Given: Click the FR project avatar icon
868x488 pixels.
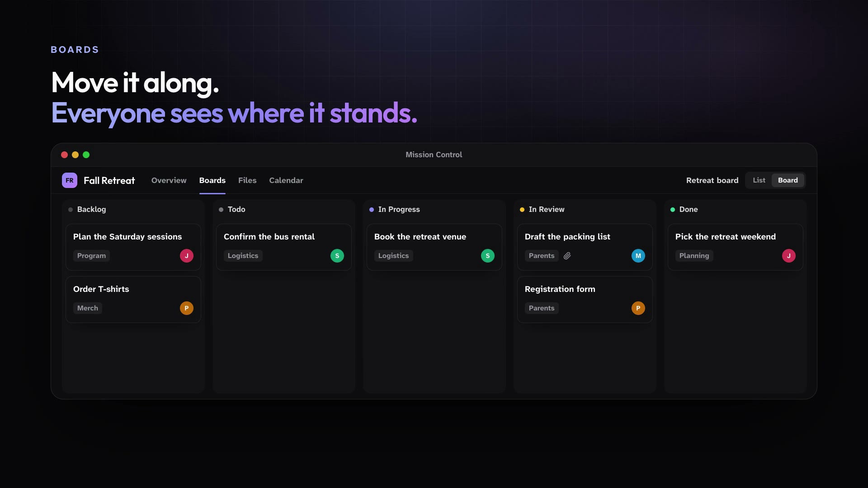Looking at the screenshot, I should tap(70, 180).
